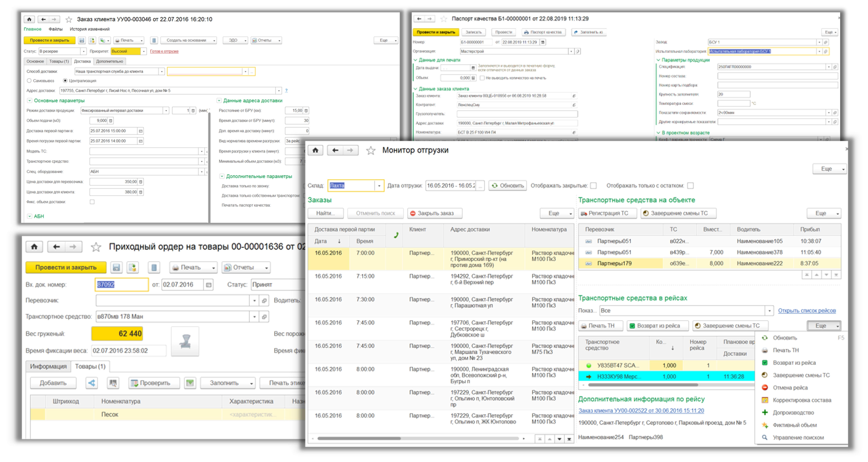Choose Корректировка состава from the Еще menu
The height and width of the screenshot is (462, 868).
802,400
